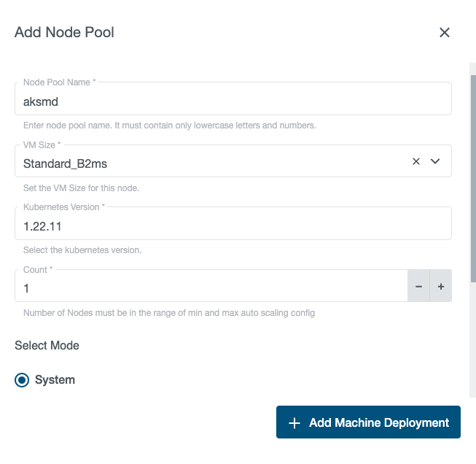Click into the Count number input
This screenshot has height=464, width=476.
[x=204, y=288]
